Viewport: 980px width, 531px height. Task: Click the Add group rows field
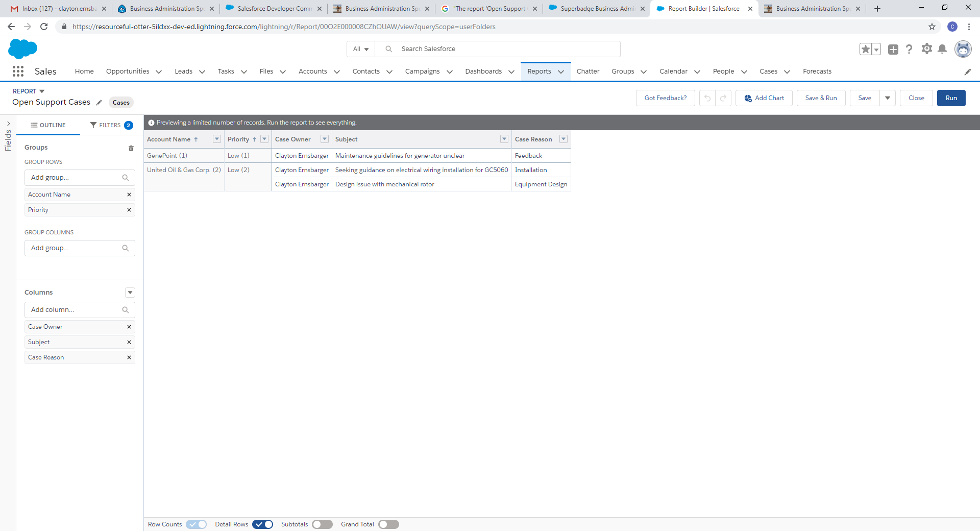(80, 178)
